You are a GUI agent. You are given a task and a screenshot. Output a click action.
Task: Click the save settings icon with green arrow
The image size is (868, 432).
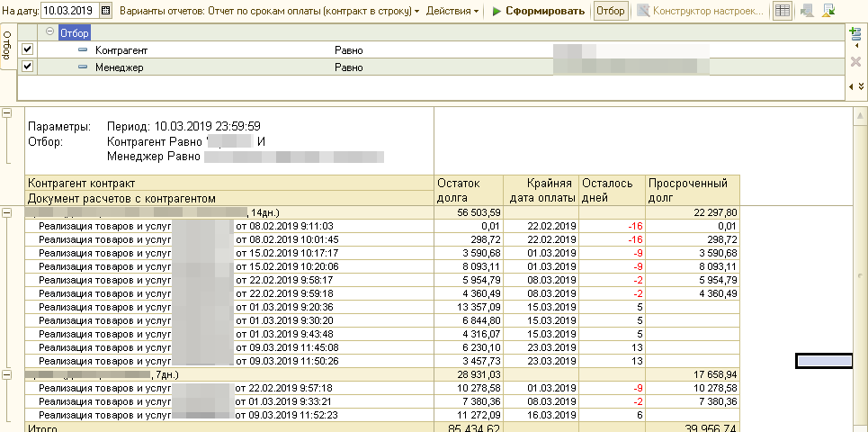828,12
